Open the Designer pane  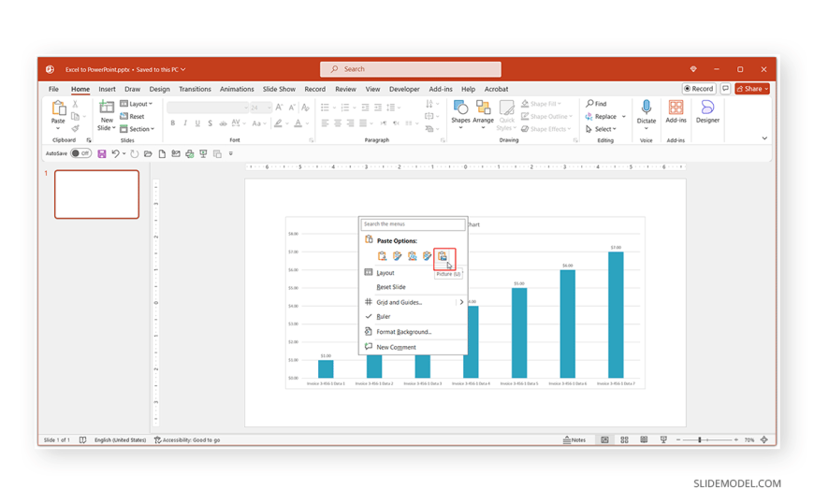(x=707, y=108)
